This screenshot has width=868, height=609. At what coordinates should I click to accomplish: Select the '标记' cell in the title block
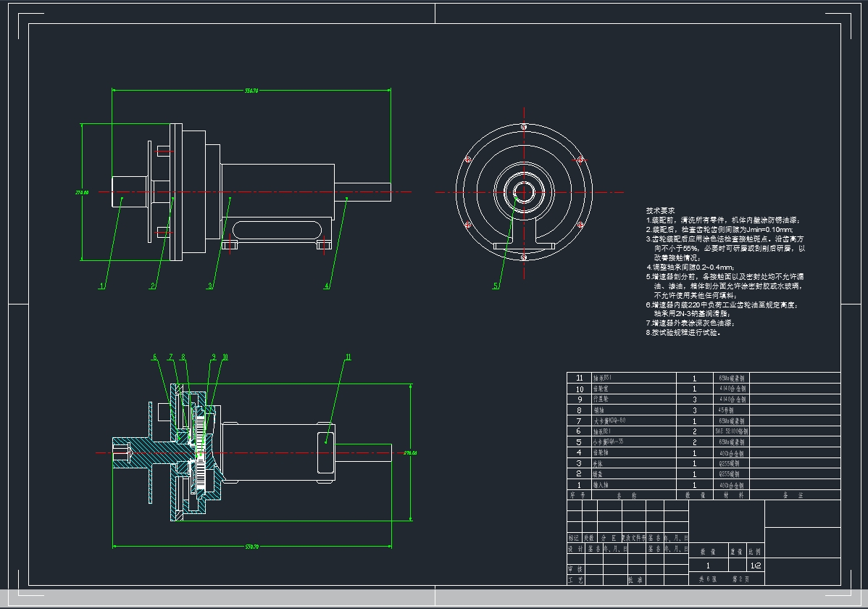pos(574,537)
